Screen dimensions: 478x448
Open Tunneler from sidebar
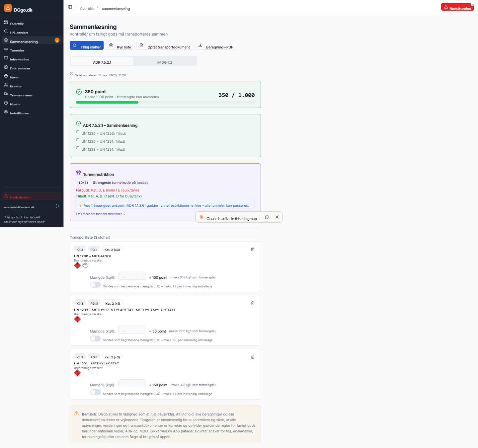tap(17, 50)
